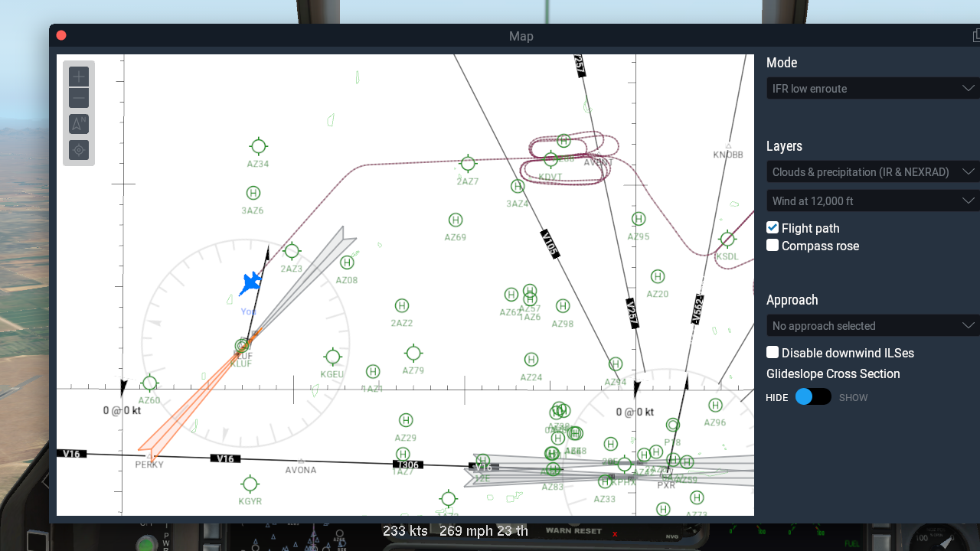This screenshot has width=980, height=551.
Task: Open the No approach selected dropdown
Action: click(873, 326)
